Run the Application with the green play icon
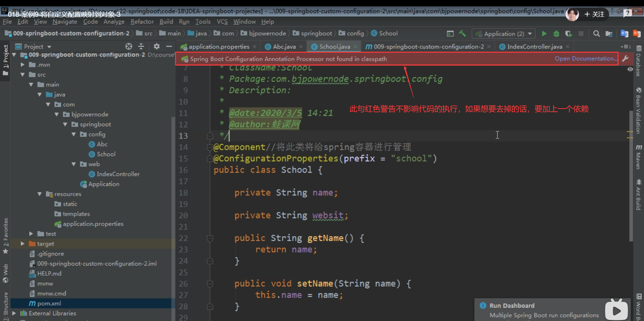This screenshot has height=321, width=644. (544, 34)
